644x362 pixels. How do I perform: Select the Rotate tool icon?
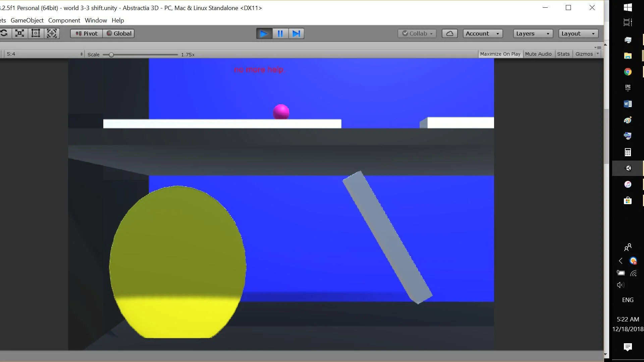click(x=4, y=33)
